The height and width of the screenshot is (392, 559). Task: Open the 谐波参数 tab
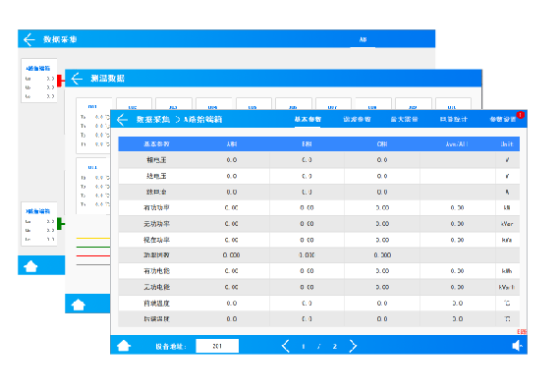click(357, 120)
